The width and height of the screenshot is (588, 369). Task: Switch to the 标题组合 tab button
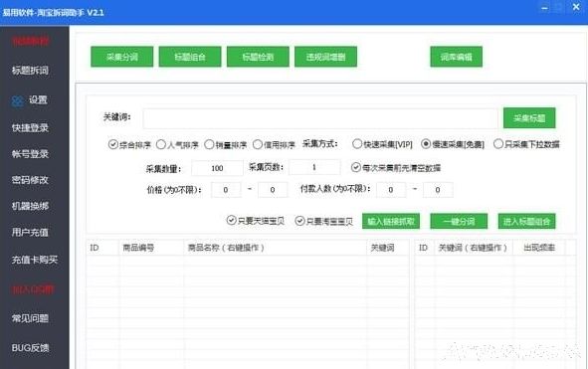point(190,57)
